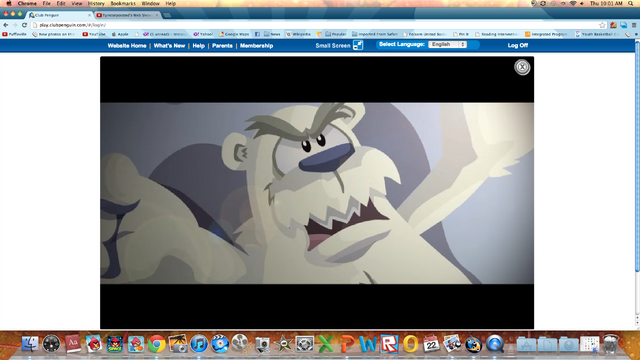Click the Wi-Fi status icon
Image resolution: width=640 pixels, height=360 pixels.
pos(573,3)
